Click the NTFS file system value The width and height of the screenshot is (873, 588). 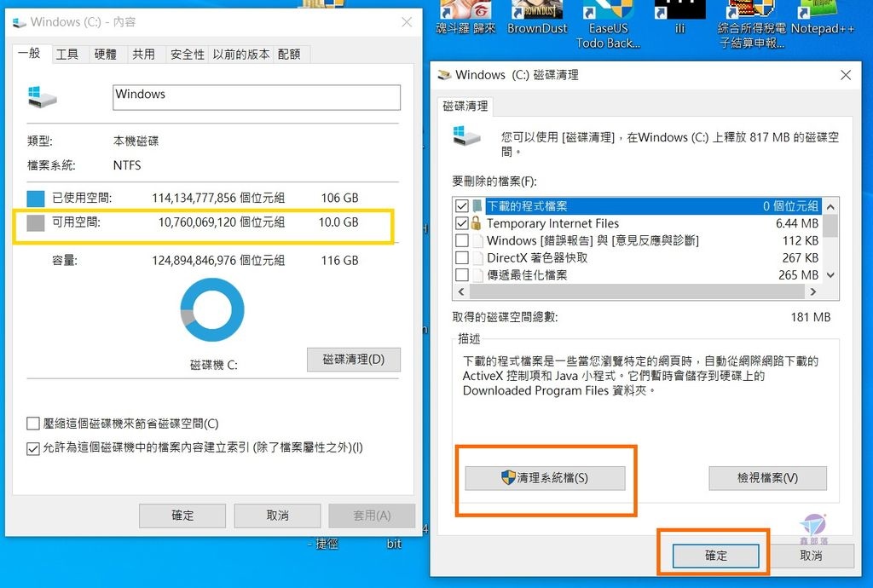coord(127,165)
